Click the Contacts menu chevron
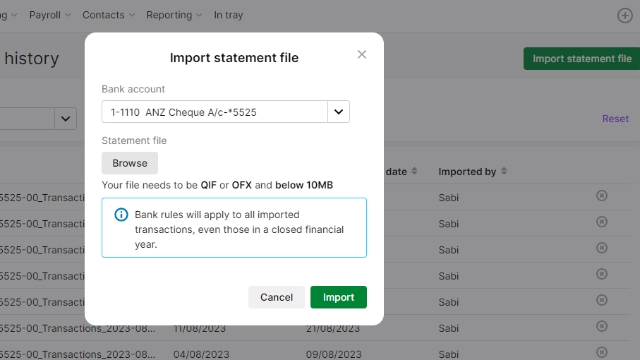The image size is (640, 360). 131,15
